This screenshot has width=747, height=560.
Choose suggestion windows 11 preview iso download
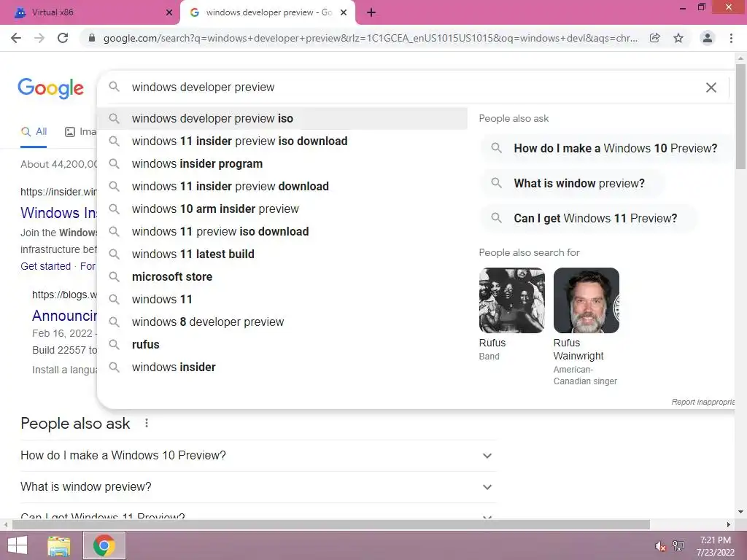click(282, 231)
